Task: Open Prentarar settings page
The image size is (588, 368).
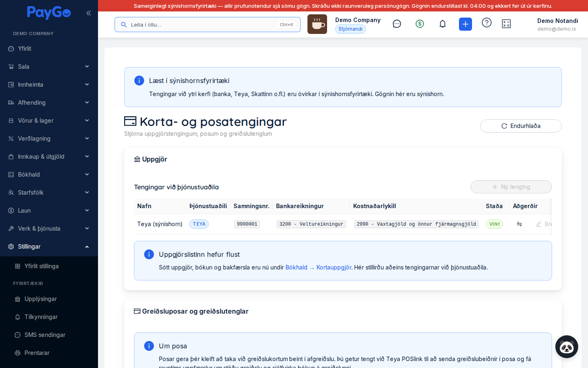Action: [49, 353]
